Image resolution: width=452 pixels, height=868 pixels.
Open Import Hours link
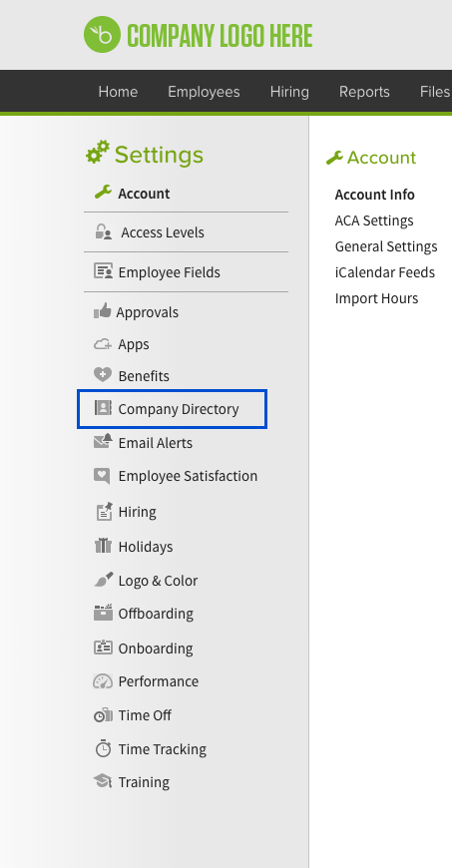click(x=377, y=298)
